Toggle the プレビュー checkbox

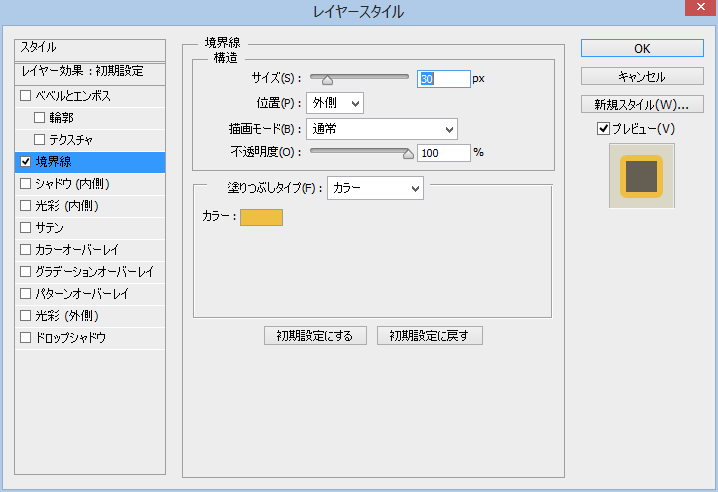coord(603,128)
